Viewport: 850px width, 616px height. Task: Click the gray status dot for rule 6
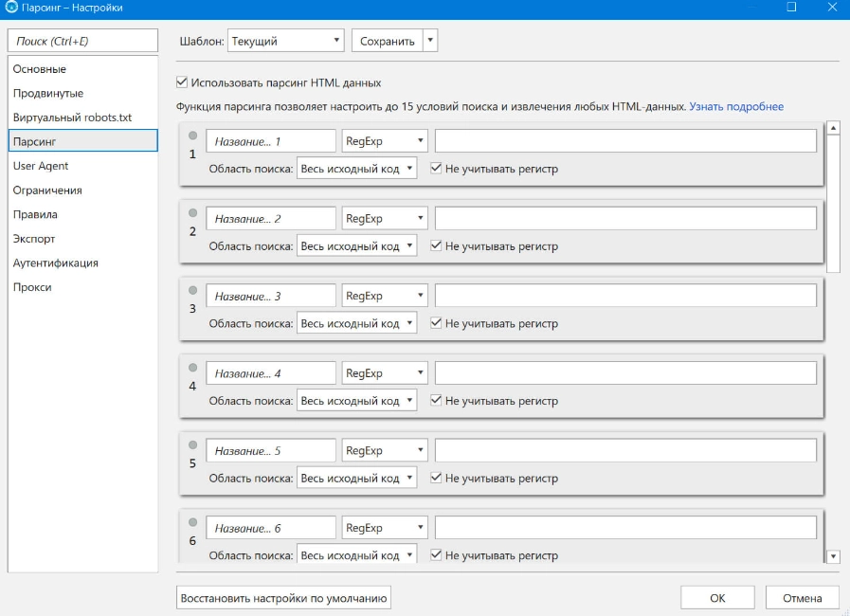tap(192, 522)
